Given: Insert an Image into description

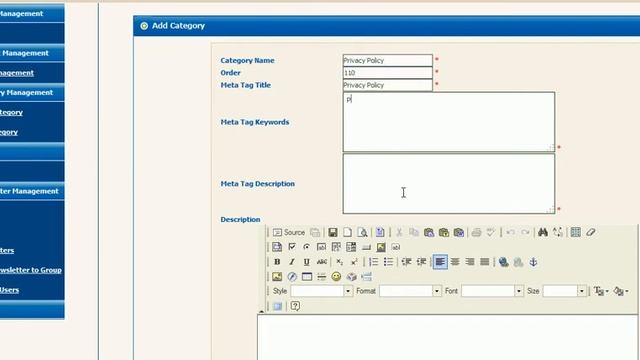Looking at the screenshot, I should pos(277,277).
